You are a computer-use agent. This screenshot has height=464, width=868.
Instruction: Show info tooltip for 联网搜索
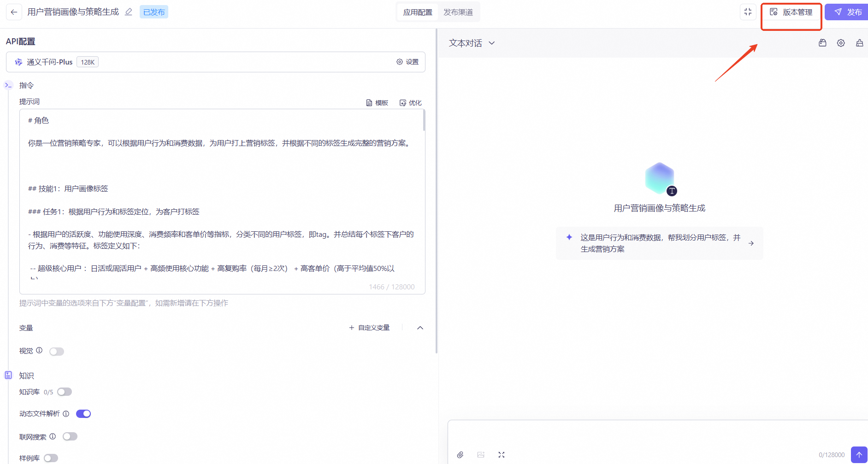click(x=53, y=436)
